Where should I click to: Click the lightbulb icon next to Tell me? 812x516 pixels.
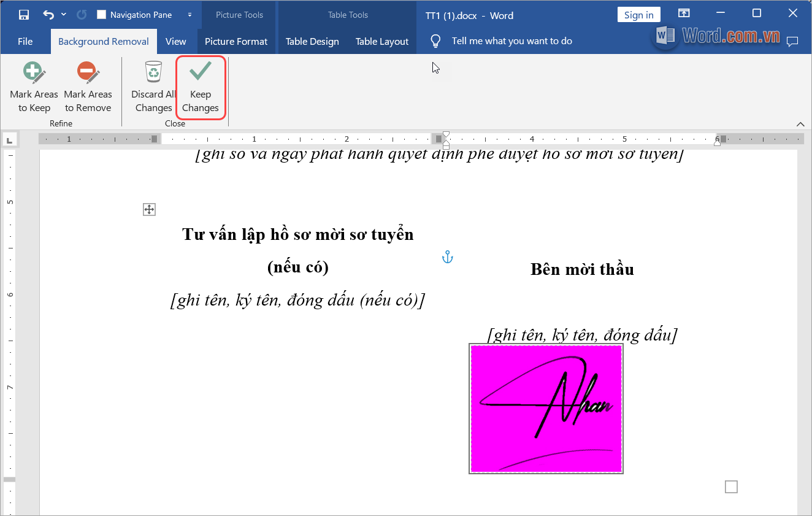[435, 41]
